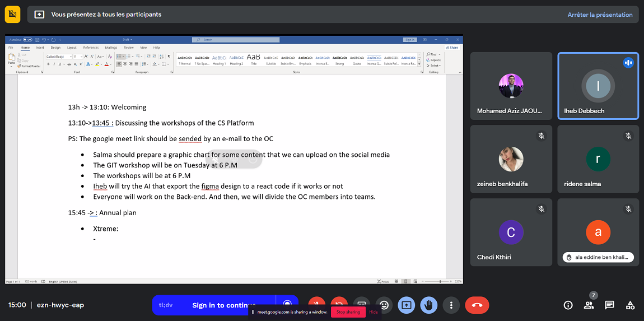Switch to the Review ribbon tab
The height and width of the screenshot is (321, 644).
coord(129,48)
